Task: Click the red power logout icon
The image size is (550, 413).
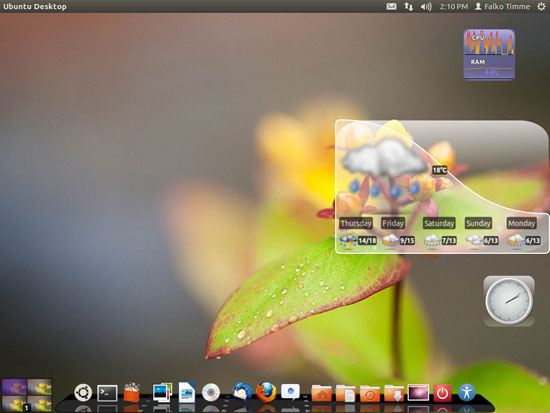Action: point(442,393)
